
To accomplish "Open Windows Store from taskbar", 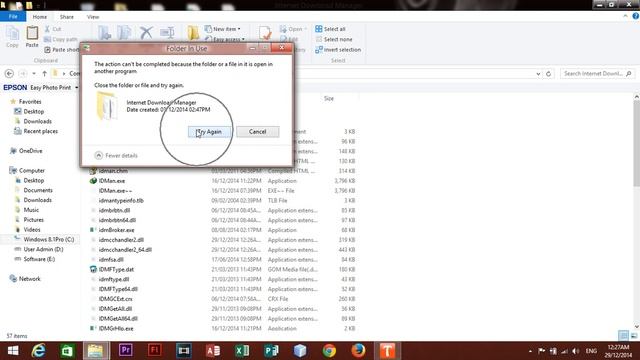I will point(67,351).
